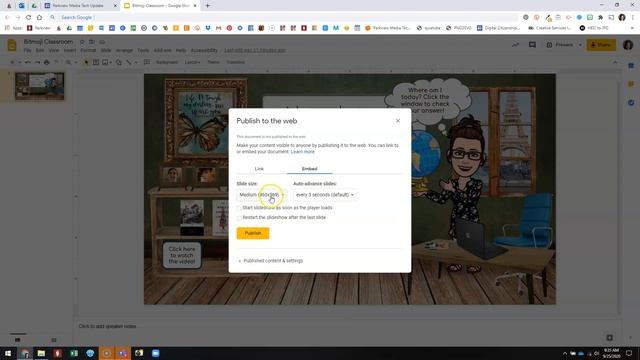This screenshot has width=640, height=360.
Task: Select the Embed tab
Action: (309, 169)
